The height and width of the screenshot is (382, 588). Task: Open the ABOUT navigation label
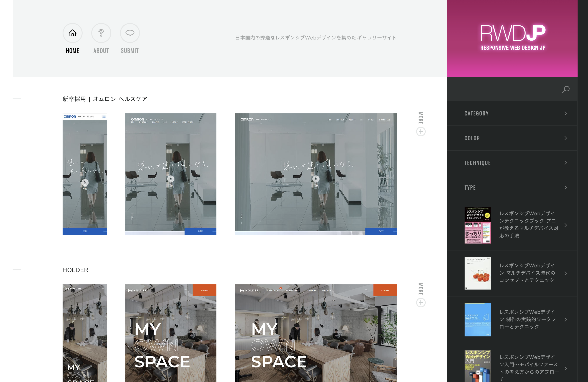[101, 51]
